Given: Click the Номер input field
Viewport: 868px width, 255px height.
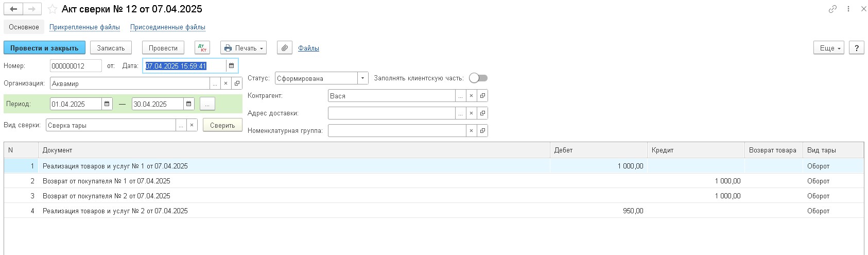Looking at the screenshot, I should [x=76, y=66].
